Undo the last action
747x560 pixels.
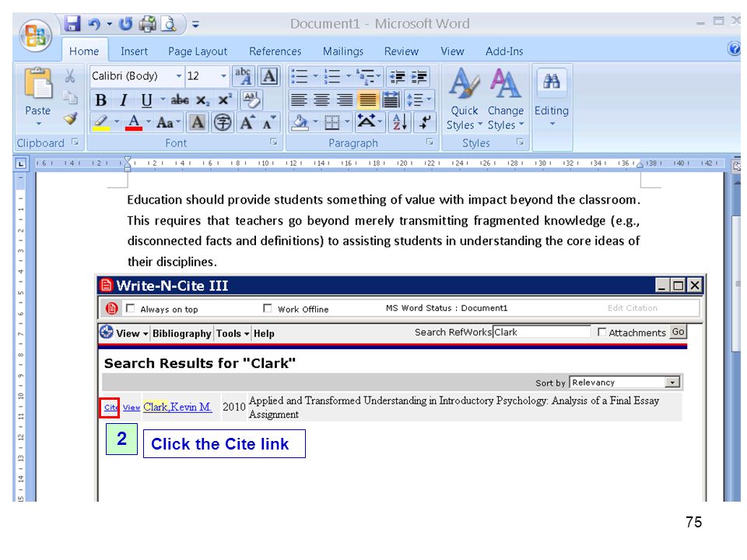pyautogui.click(x=94, y=23)
